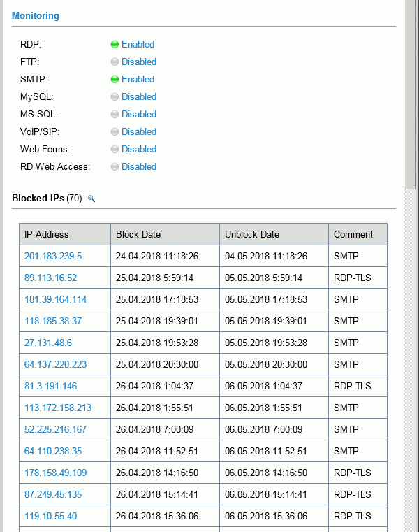
Task: Click the IP Address column header
Action: coord(65,234)
